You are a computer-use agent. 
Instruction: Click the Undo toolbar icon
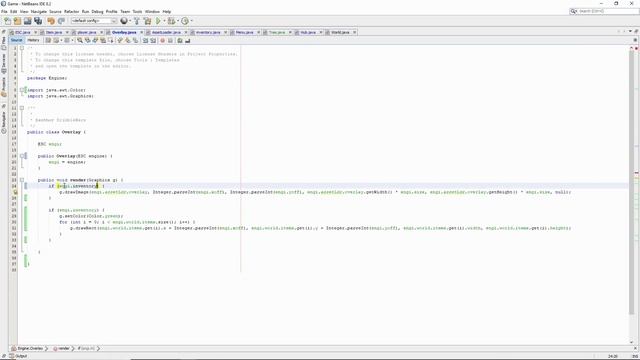point(51,21)
